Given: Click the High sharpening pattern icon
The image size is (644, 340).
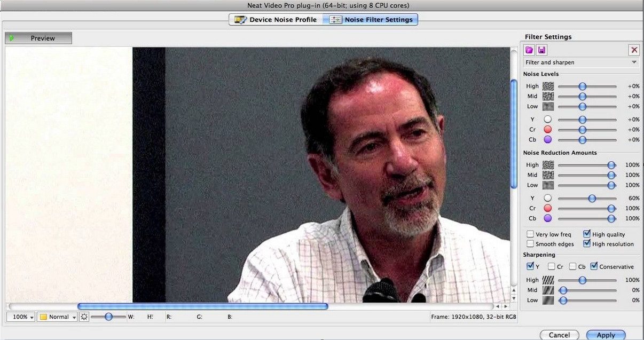Looking at the screenshot, I should point(548,279).
